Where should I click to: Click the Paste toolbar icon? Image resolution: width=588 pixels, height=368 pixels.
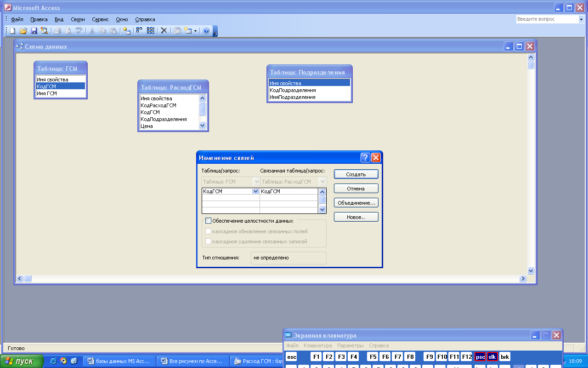coord(113,31)
